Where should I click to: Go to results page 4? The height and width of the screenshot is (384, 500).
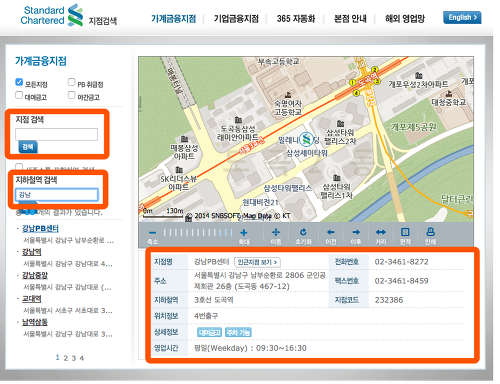82,358
